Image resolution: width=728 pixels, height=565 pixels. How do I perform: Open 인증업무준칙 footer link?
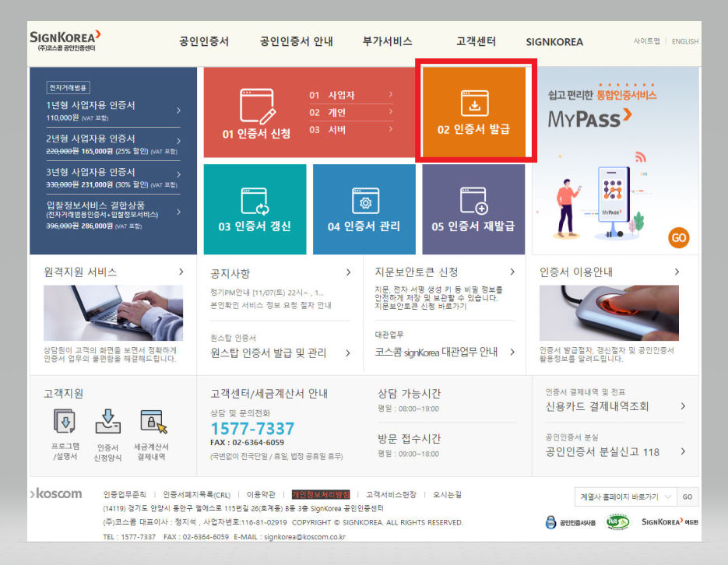pyautogui.click(x=125, y=494)
